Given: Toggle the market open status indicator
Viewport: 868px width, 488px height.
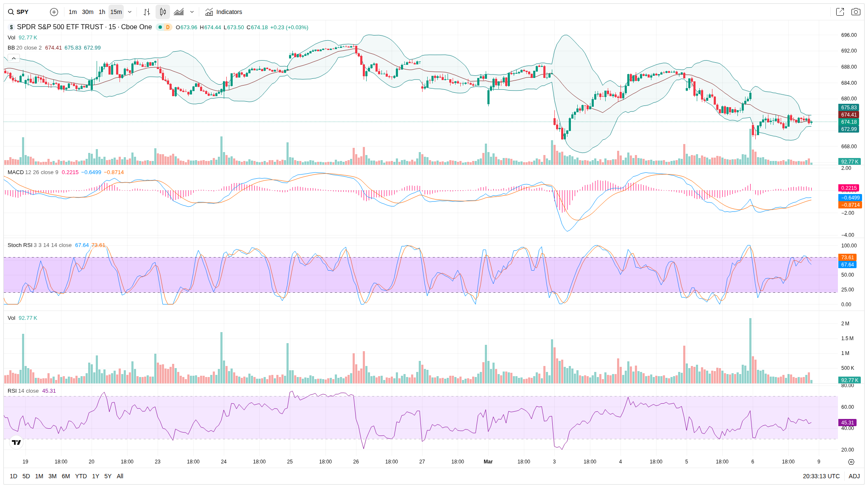Looking at the screenshot, I should pyautogui.click(x=160, y=27).
